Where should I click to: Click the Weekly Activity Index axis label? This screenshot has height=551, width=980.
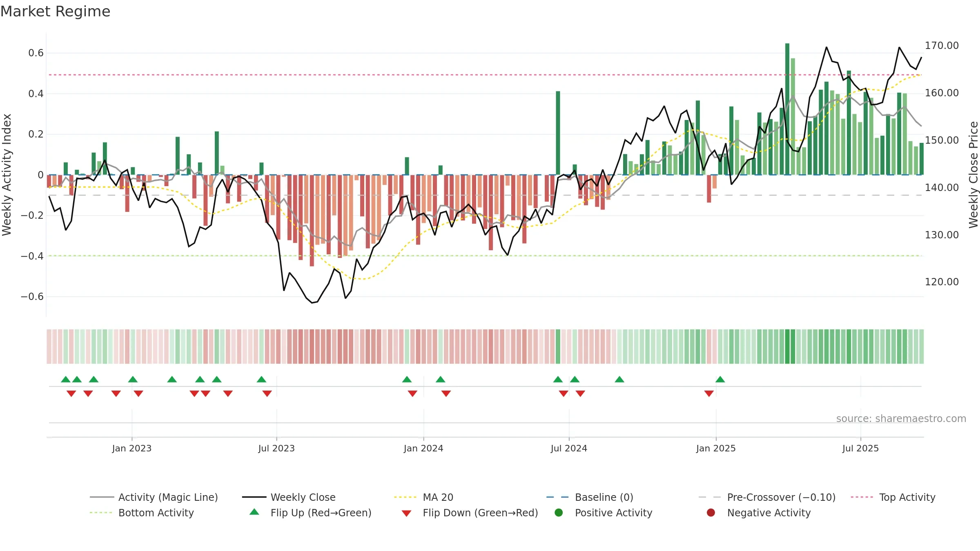click(7, 175)
